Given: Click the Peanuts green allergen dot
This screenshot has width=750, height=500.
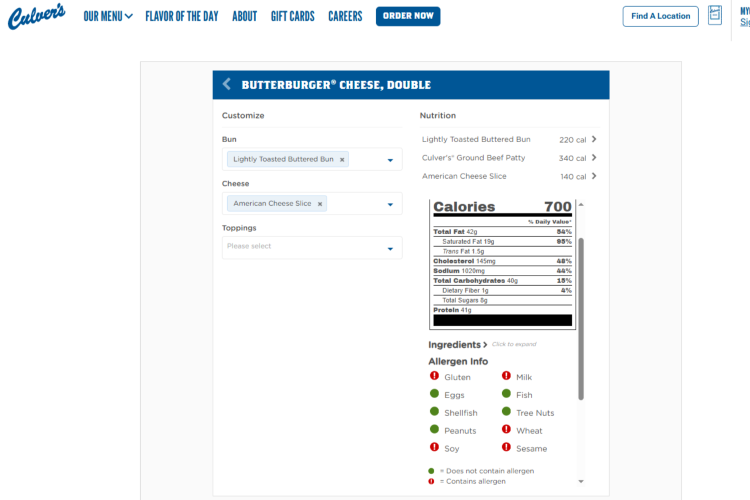Looking at the screenshot, I should point(434,429).
